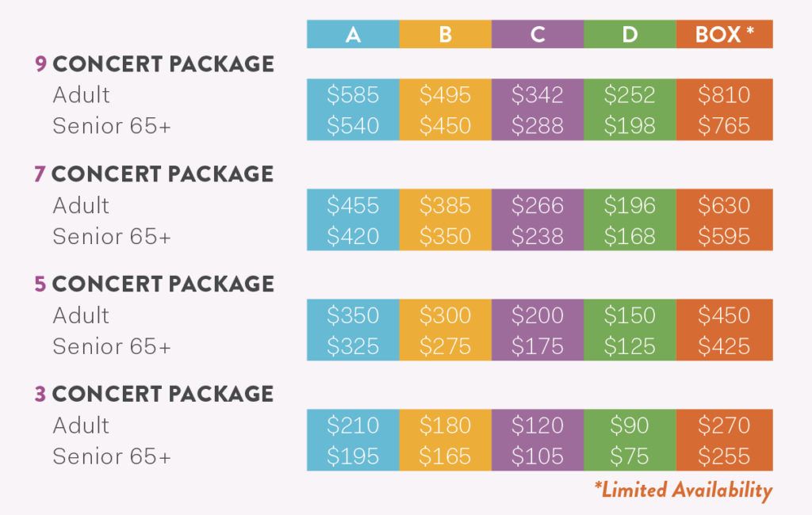Screen dimensions: 812x515
Task: Select the $585 adult price in section A
Action: click(353, 95)
